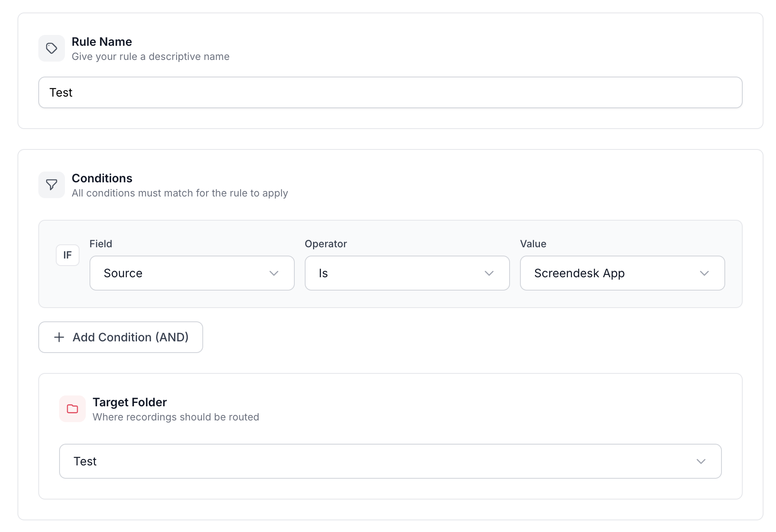Image resolution: width=776 pixels, height=532 pixels.
Task: Click the Rule Name heading text
Action: coord(102,42)
